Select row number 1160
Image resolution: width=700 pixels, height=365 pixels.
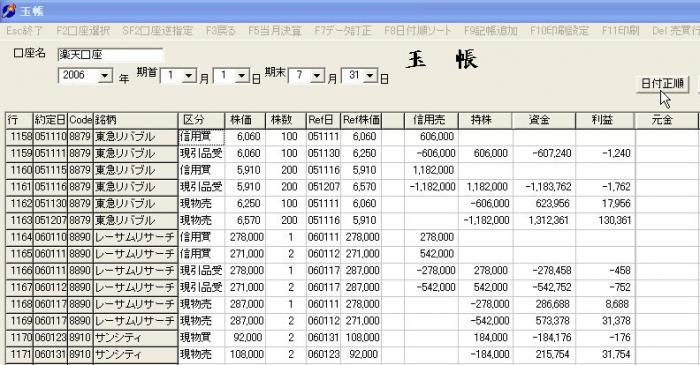(19, 170)
